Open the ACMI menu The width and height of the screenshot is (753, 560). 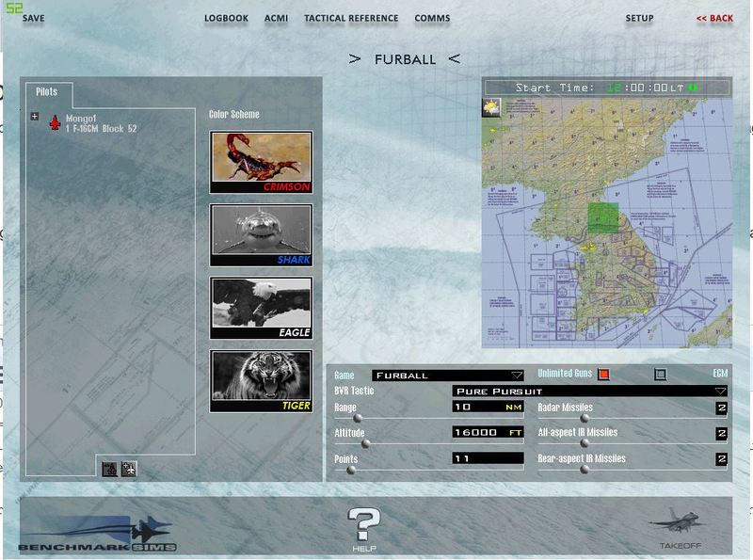tap(276, 18)
